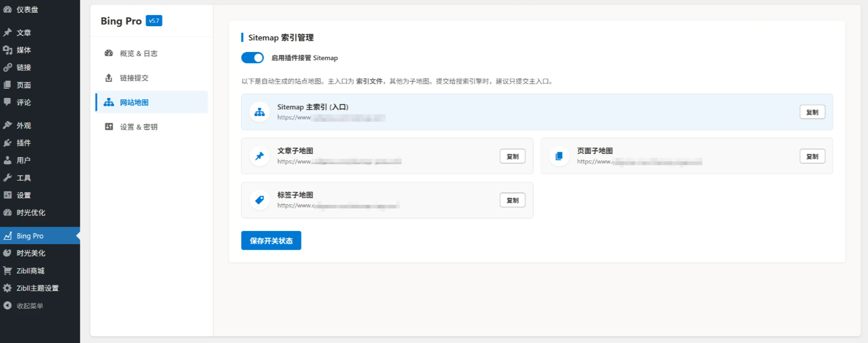Click the sitemap hierarchy icon in main index card
The width and height of the screenshot is (868, 343).
[260, 112]
